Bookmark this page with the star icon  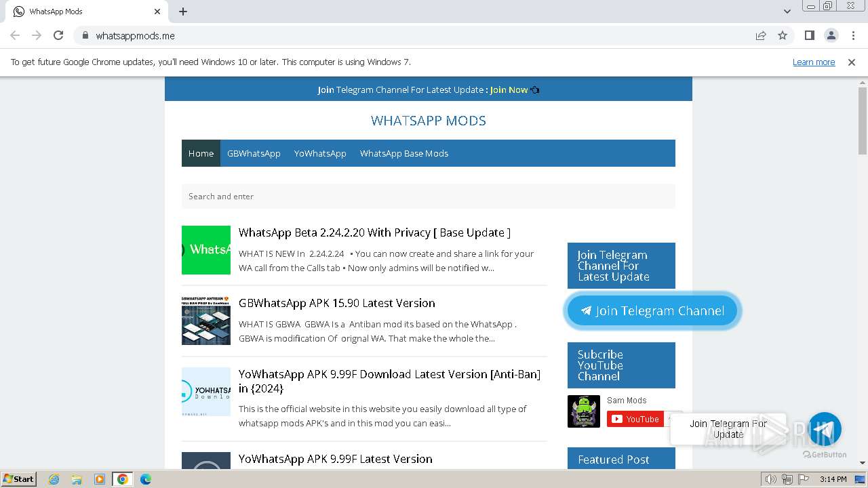click(783, 35)
